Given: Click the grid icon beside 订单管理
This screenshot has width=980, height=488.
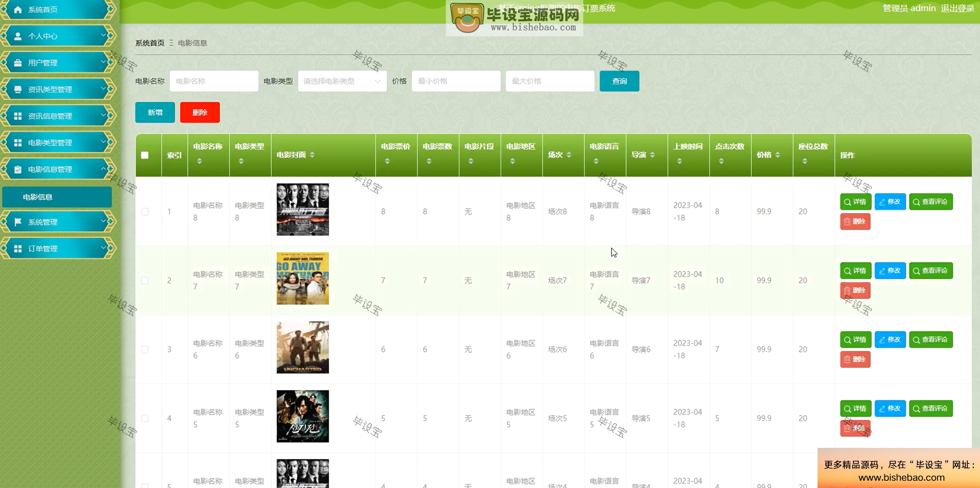Looking at the screenshot, I should click(17, 249).
